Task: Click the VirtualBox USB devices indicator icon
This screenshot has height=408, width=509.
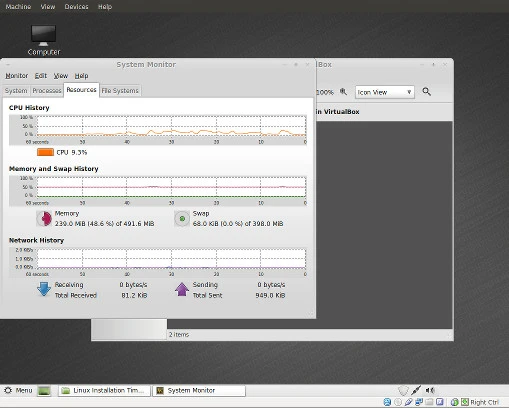Action: pos(408,402)
